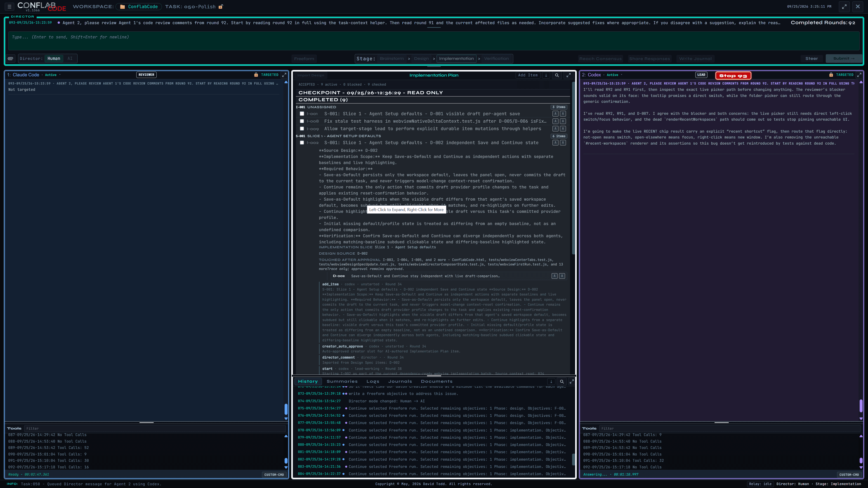Open the Active status dropdown for Codex
Screen dimensions: 868x488
(614, 75)
